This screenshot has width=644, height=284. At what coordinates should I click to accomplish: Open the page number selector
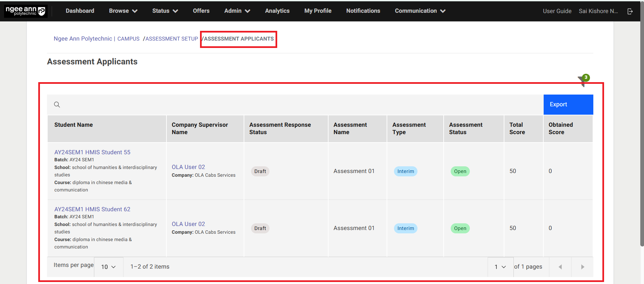[x=500, y=267]
